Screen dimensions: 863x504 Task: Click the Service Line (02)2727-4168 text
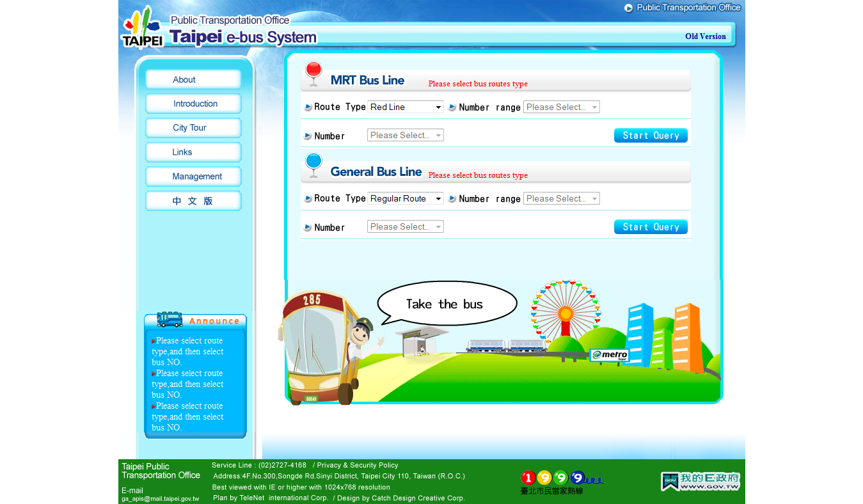coord(259,465)
